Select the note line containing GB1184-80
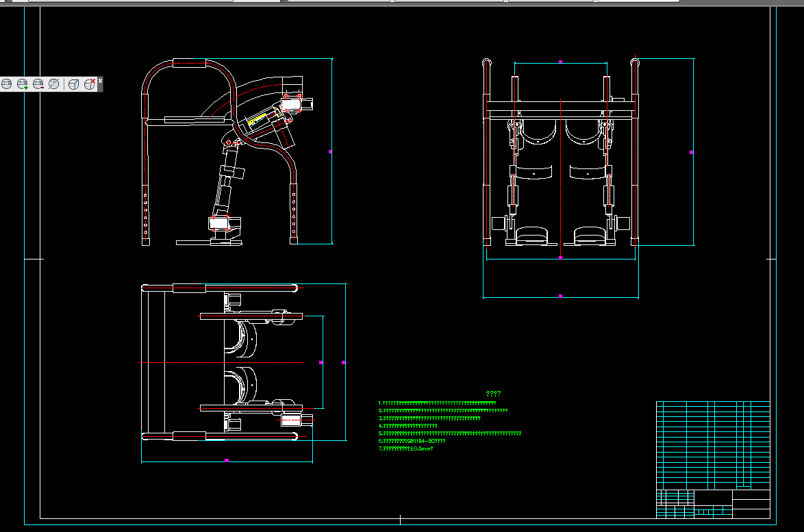This screenshot has width=804, height=532. [412, 441]
